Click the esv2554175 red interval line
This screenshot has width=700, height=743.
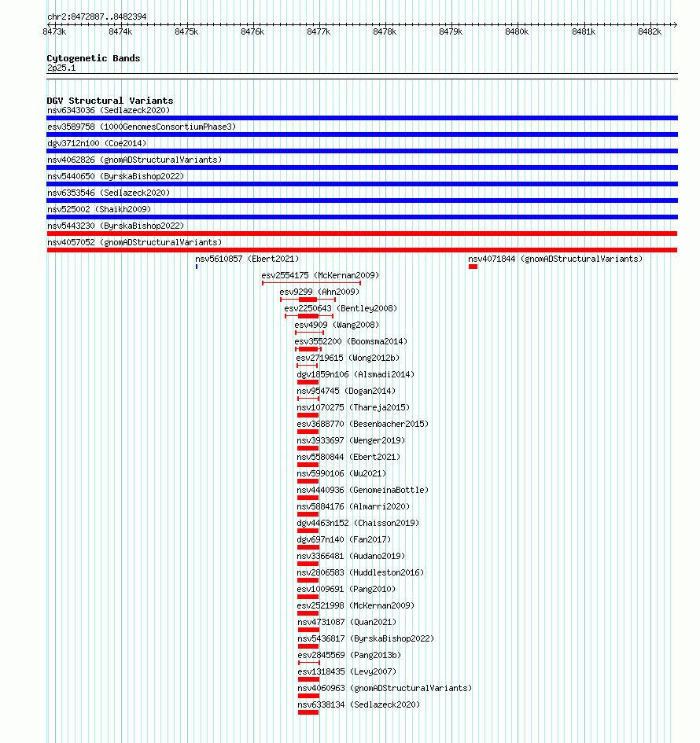tap(311, 283)
